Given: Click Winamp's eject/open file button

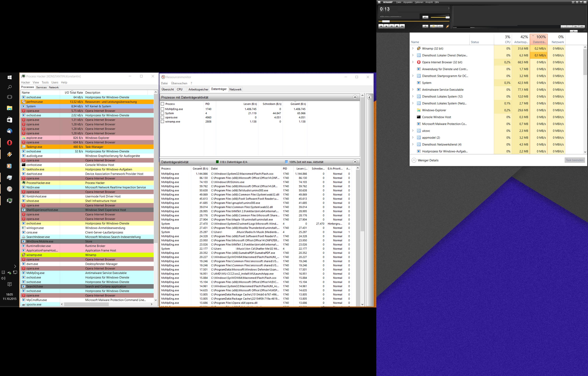Looking at the screenshot, I should coord(425,26).
